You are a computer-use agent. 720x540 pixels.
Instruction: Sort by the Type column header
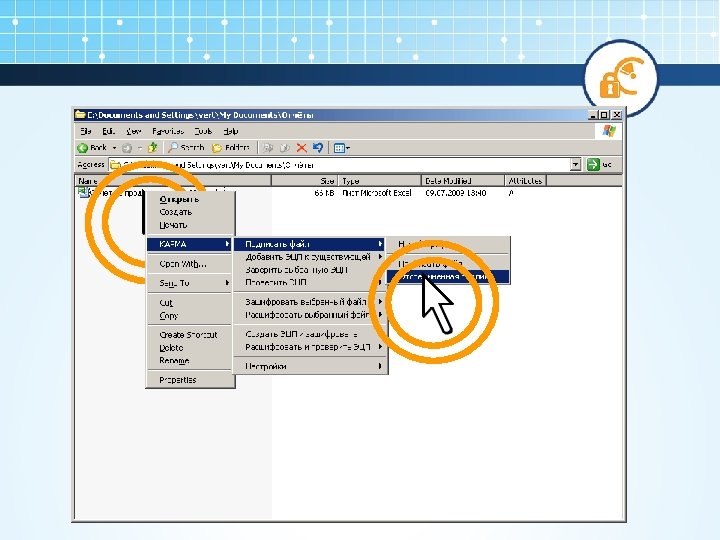click(380, 181)
